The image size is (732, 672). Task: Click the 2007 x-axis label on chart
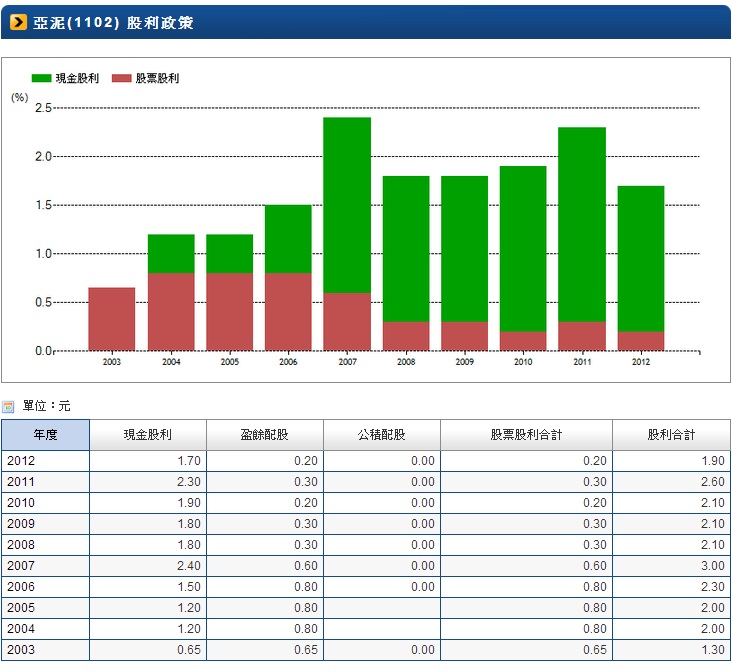[347, 362]
